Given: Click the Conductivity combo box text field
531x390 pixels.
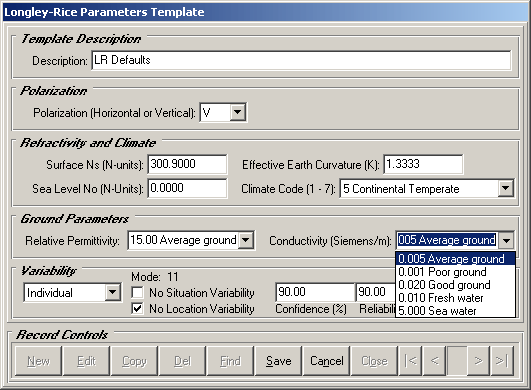Looking at the screenshot, I should pos(447,240).
